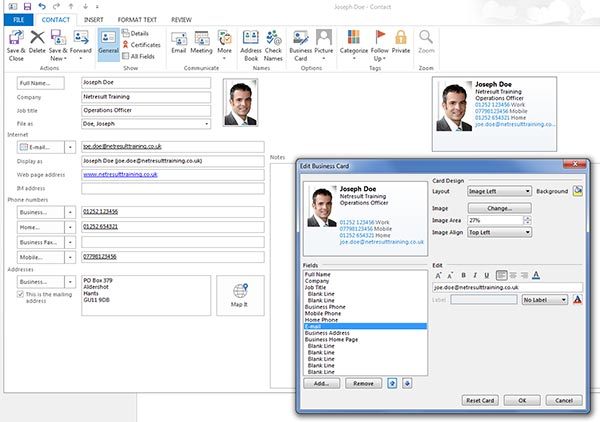Expand the Mobile phone type dropdown

(x=70, y=257)
